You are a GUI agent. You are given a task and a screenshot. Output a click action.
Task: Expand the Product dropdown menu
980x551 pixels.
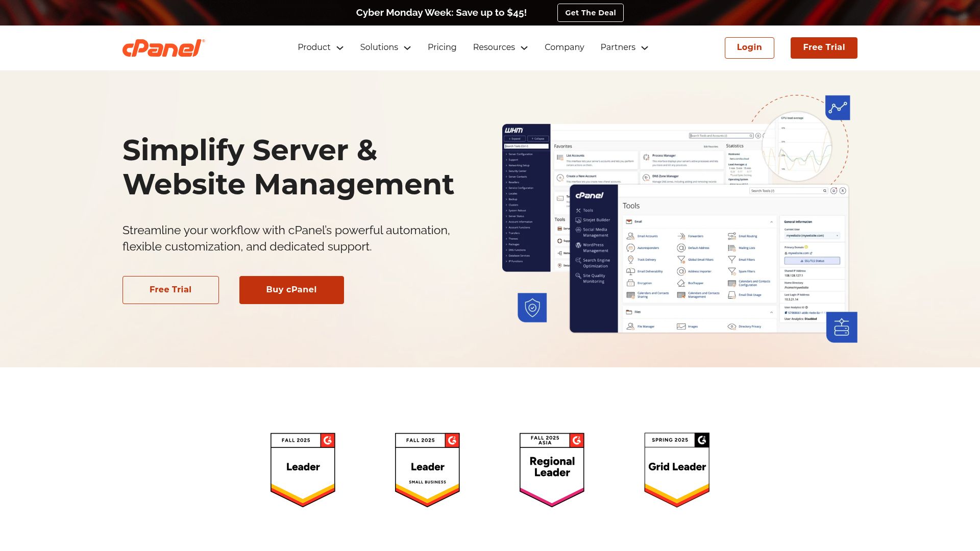click(321, 47)
